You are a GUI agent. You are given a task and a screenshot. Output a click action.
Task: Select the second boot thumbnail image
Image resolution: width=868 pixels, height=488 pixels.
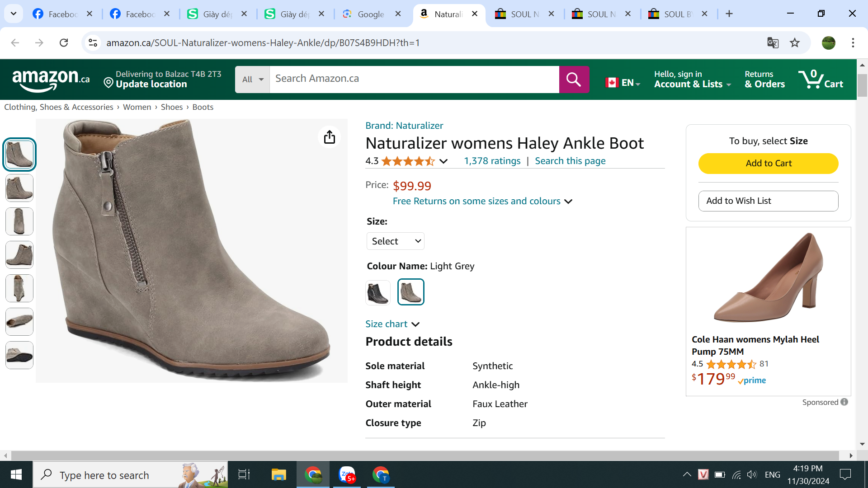point(19,188)
